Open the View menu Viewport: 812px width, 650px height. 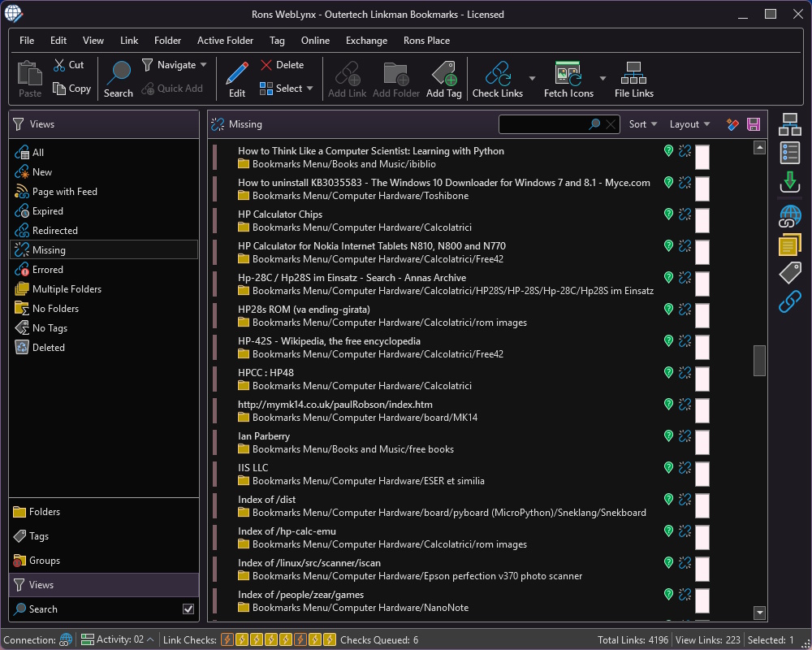[93, 41]
